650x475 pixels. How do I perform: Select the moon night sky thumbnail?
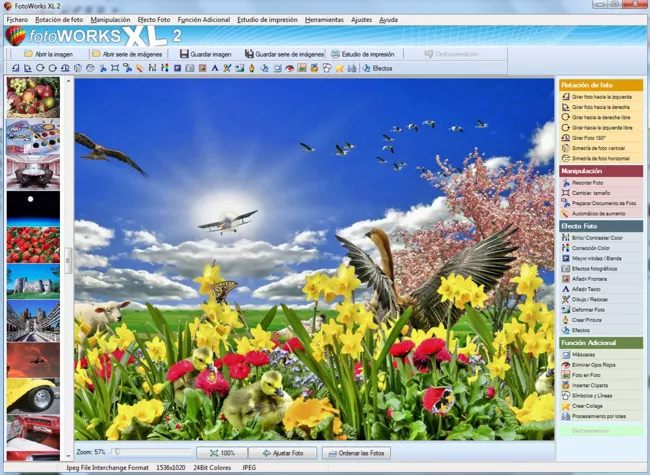(x=33, y=208)
